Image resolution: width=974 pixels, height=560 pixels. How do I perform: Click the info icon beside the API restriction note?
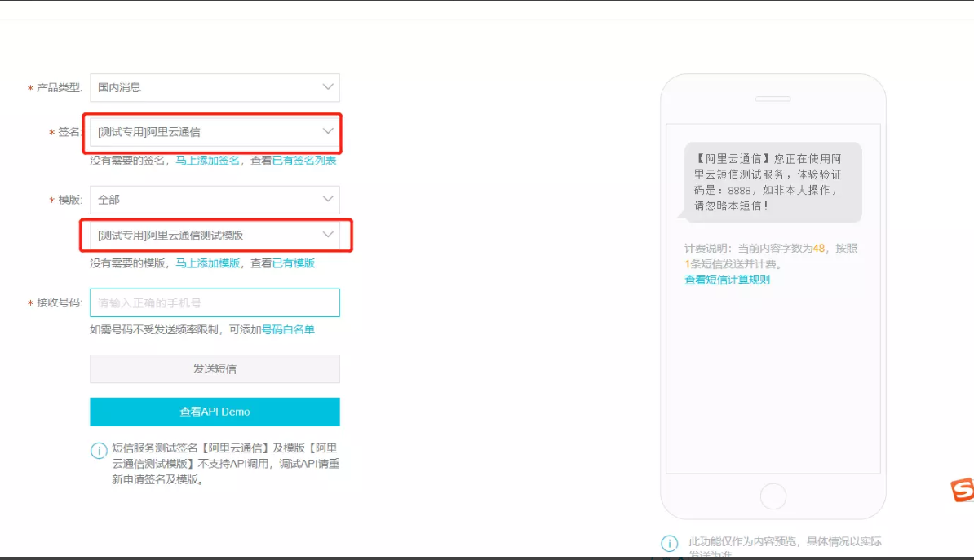pos(100,449)
